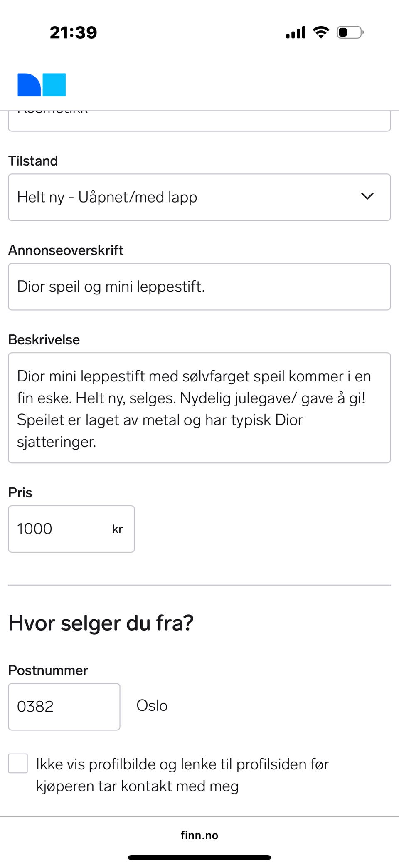This screenshot has width=399, height=868.
Task: Focus the Annonseoverskrift title field
Action: click(x=199, y=287)
